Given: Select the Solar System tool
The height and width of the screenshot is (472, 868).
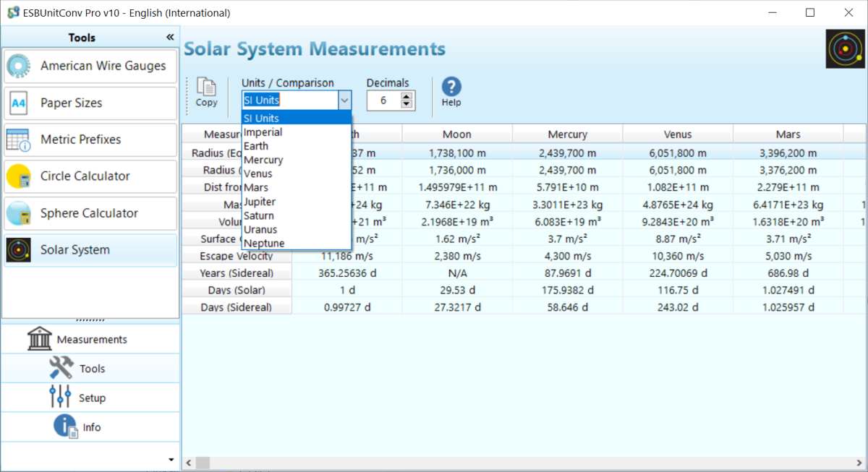Looking at the screenshot, I should tap(90, 249).
